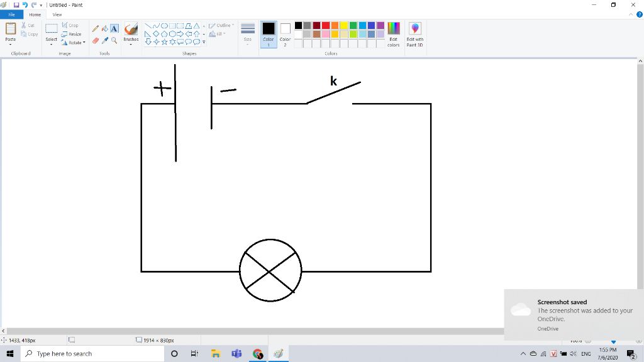The height and width of the screenshot is (362, 644).
Task: Choose the Five-point star shape
Action: (x=164, y=41)
